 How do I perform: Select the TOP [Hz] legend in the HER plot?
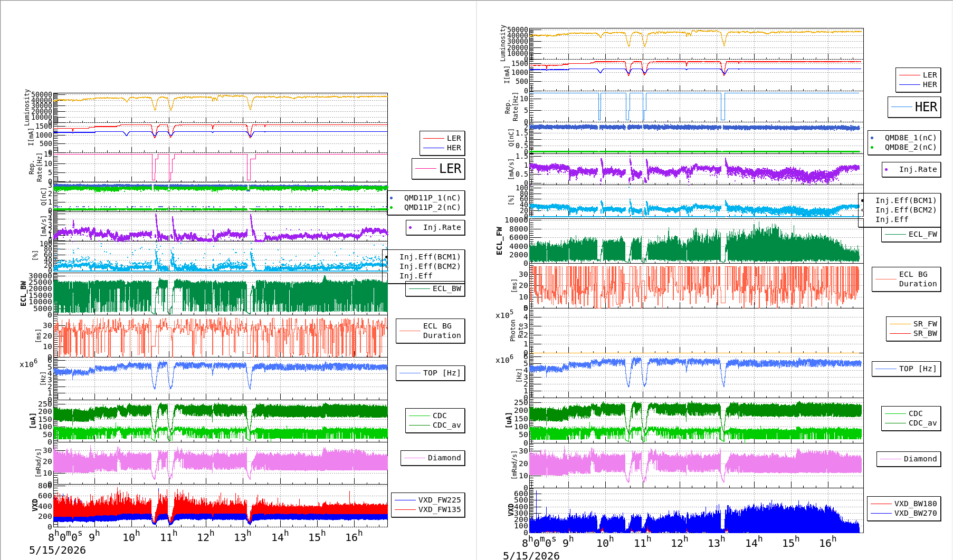(907, 369)
